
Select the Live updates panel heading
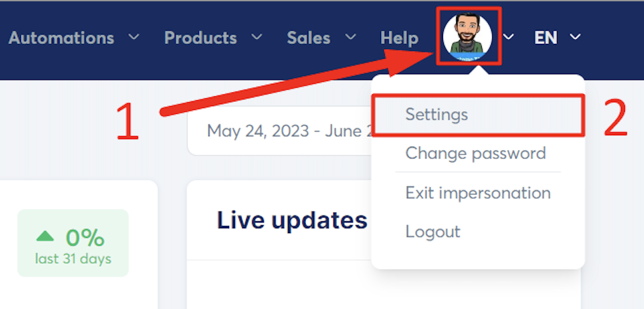292,221
